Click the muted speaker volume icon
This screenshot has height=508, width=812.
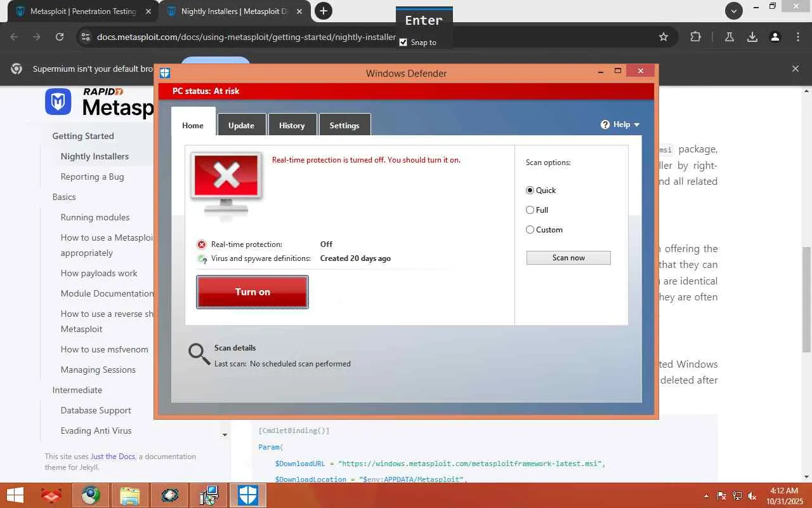pos(752,496)
